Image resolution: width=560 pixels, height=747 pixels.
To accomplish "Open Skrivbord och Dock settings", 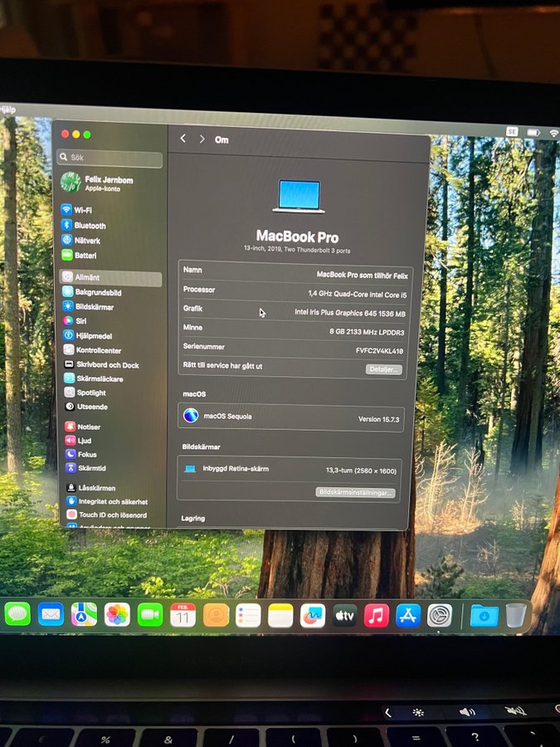I will (107, 364).
